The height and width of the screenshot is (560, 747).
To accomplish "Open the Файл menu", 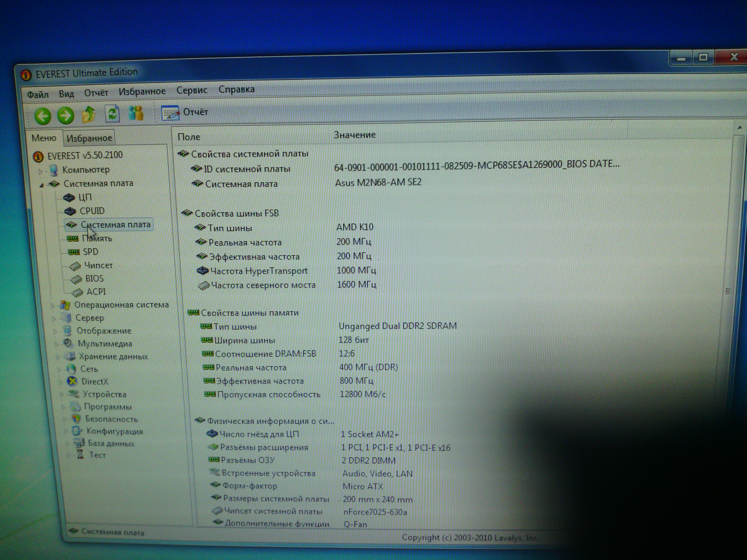I will tap(38, 94).
